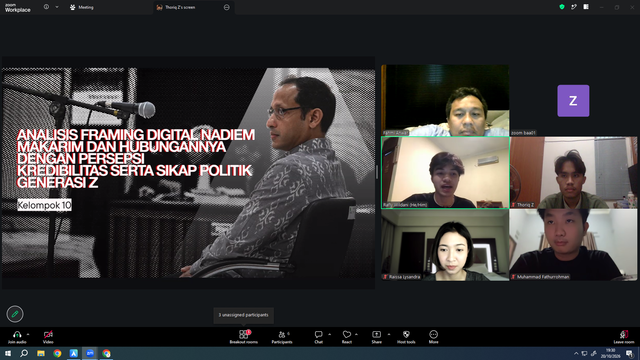
Task: Click the 3 unassigned participants tooltip
Action: [244, 315]
